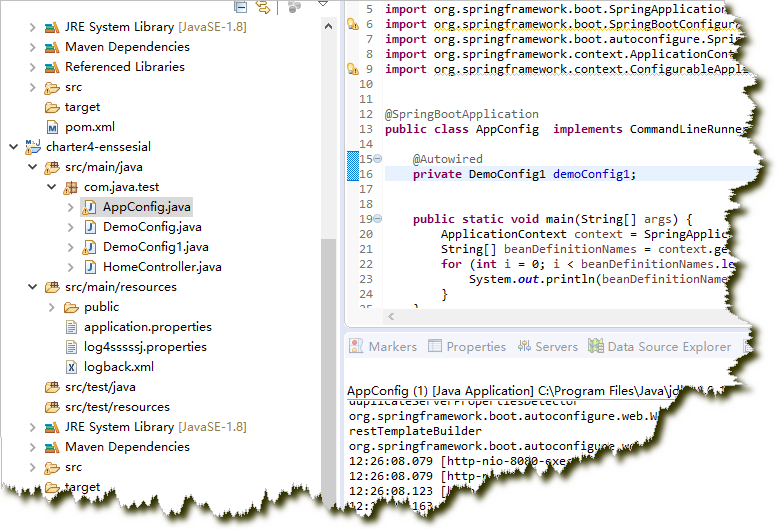Click the Data Source Explorer tab icon
Image resolution: width=778 pixels, height=529 pixels.
595,346
